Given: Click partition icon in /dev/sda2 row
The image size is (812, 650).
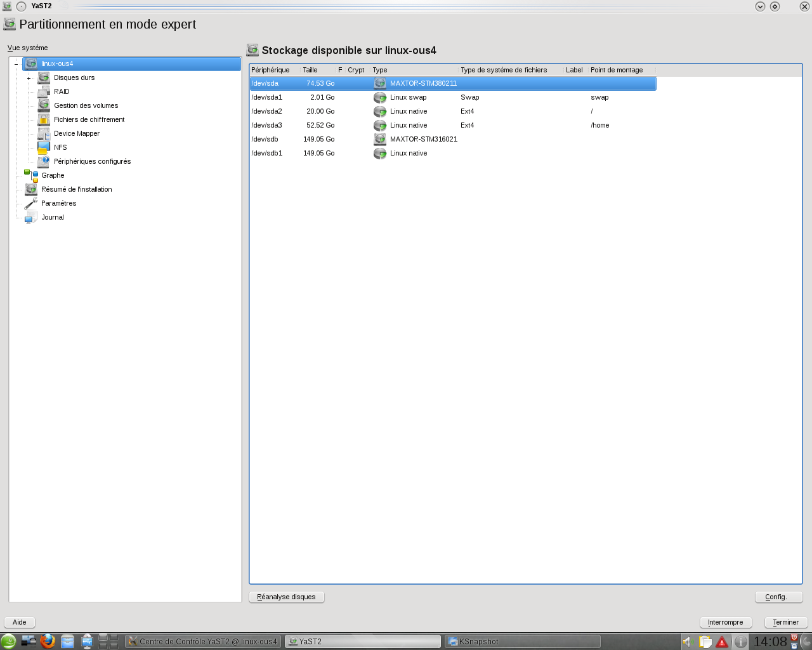Looking at the screenshot, I should (380, 111).
